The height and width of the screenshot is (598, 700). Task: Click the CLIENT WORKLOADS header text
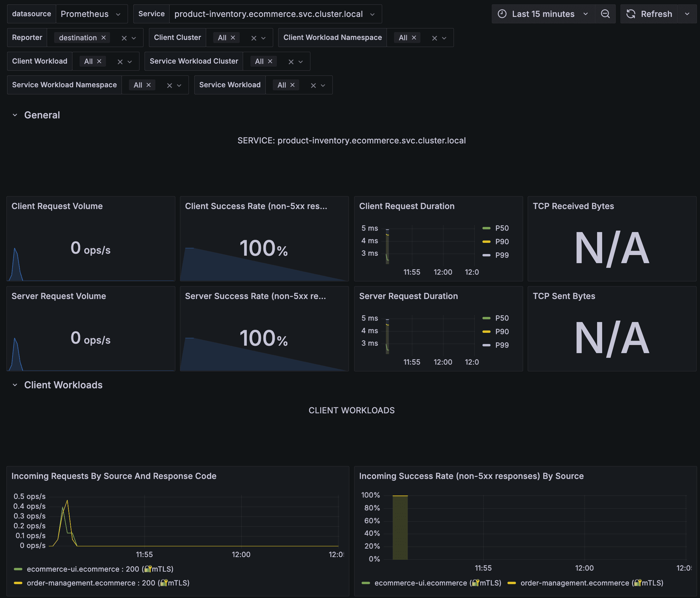[x=352, y=410]
